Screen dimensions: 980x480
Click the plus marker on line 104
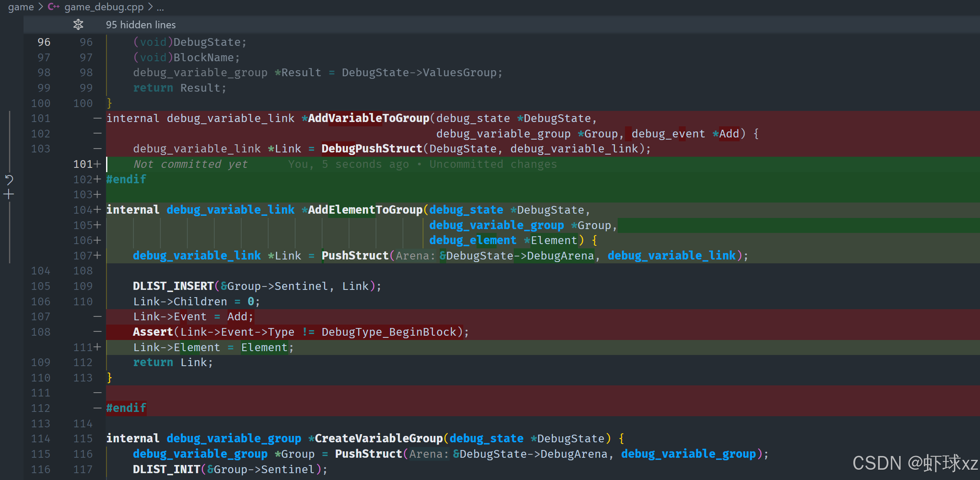(98, 210)
